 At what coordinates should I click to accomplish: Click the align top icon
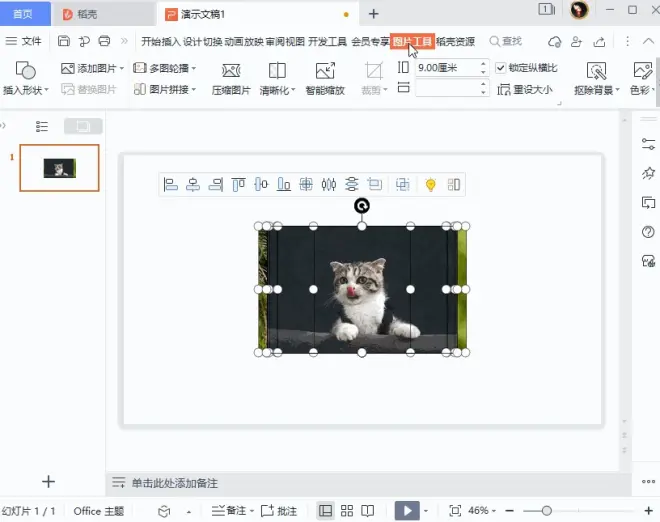[239, 184]
